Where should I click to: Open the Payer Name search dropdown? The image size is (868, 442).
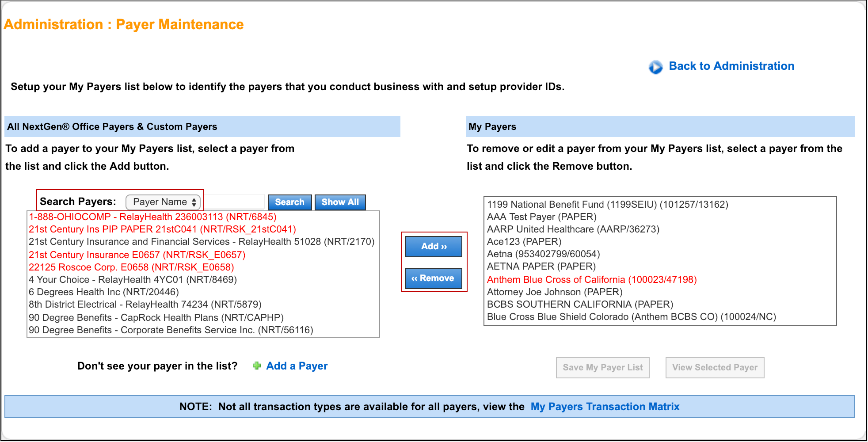pos(163,202)
